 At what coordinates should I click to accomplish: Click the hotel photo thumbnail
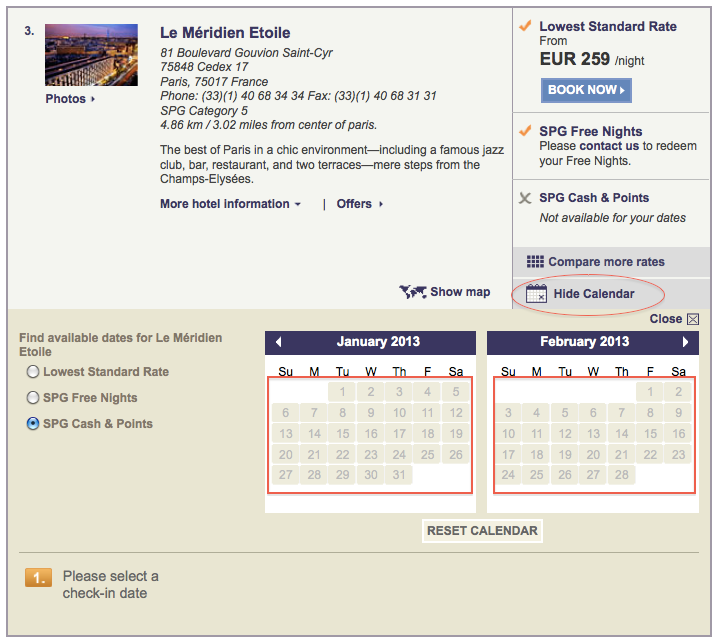pyautogui.click(x=91, y=55)
